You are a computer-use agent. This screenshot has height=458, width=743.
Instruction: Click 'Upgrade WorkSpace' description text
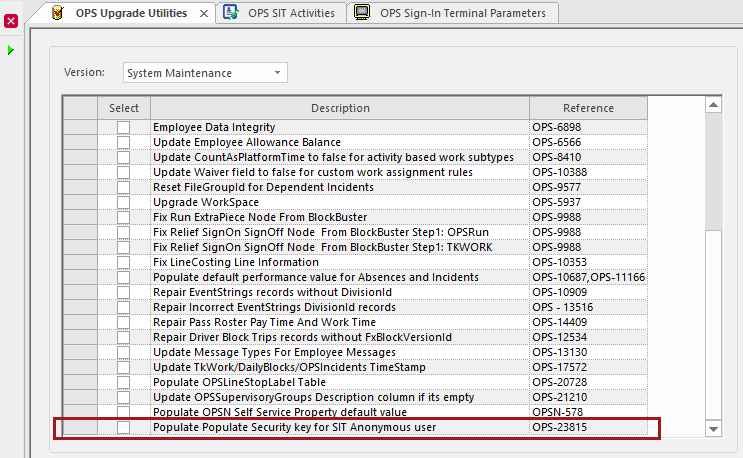coord(206,202)
